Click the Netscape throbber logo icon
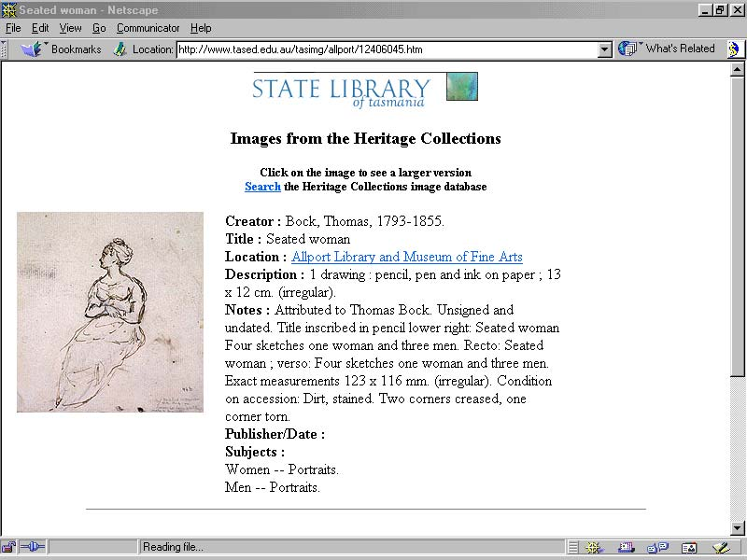 734,49
